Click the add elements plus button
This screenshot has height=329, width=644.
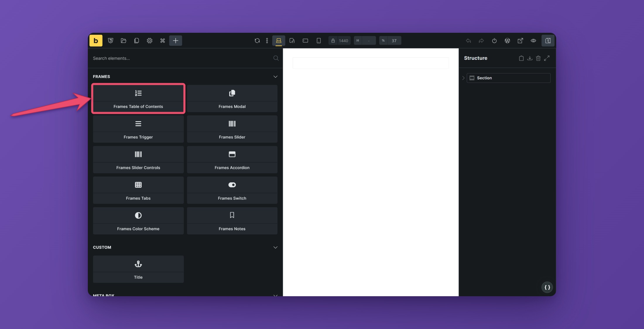point(176,41)
